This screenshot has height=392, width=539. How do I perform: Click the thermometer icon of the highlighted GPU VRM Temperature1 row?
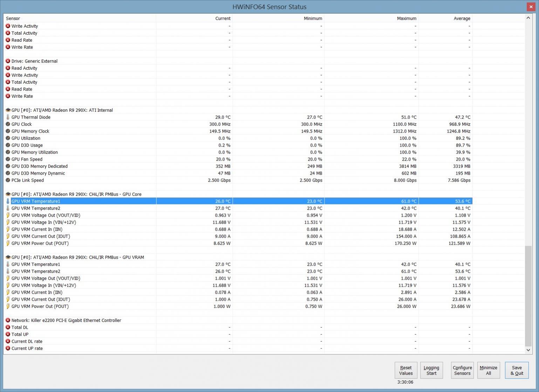point(8,201)
